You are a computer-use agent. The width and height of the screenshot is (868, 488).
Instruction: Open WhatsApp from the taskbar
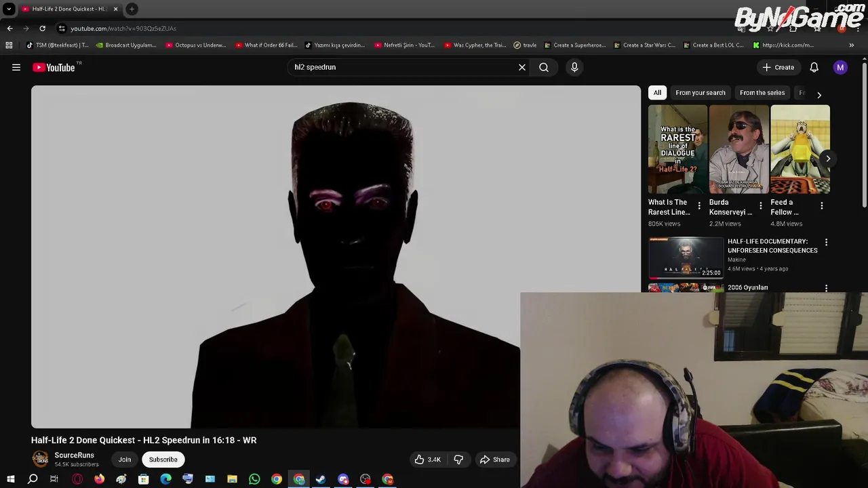tap(254, 479)
